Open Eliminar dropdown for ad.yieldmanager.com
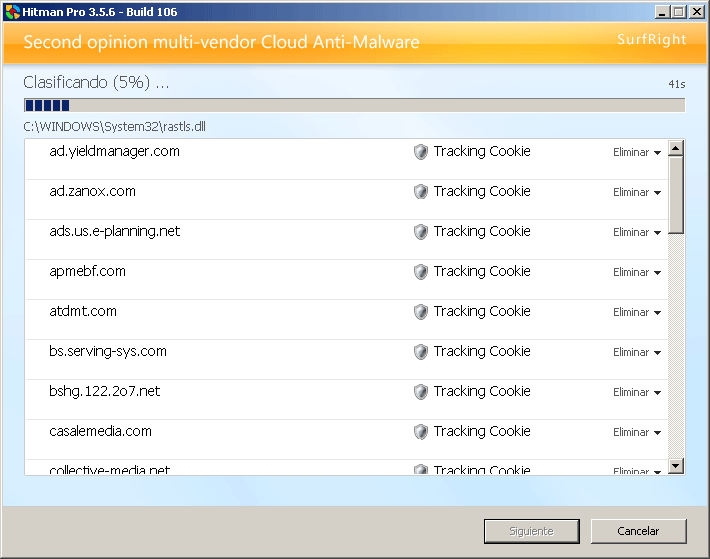This screenshot has height=559, width=710. coord(637,153)
